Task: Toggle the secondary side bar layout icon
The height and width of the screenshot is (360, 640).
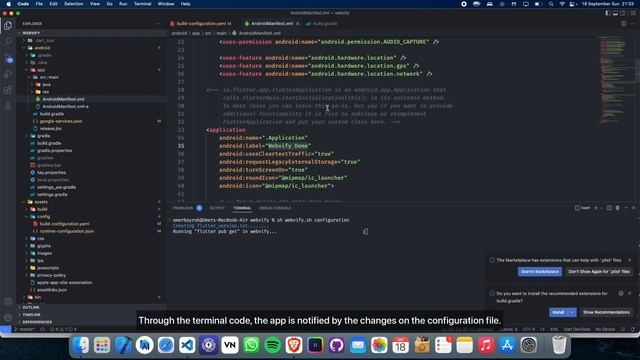Action: (x=623, y=13)
